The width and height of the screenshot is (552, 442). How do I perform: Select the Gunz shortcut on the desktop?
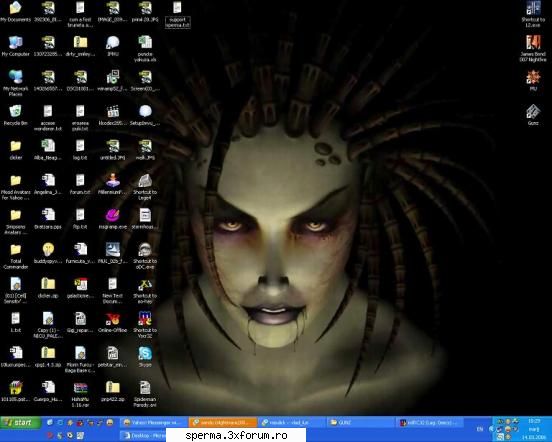[533, 115]
